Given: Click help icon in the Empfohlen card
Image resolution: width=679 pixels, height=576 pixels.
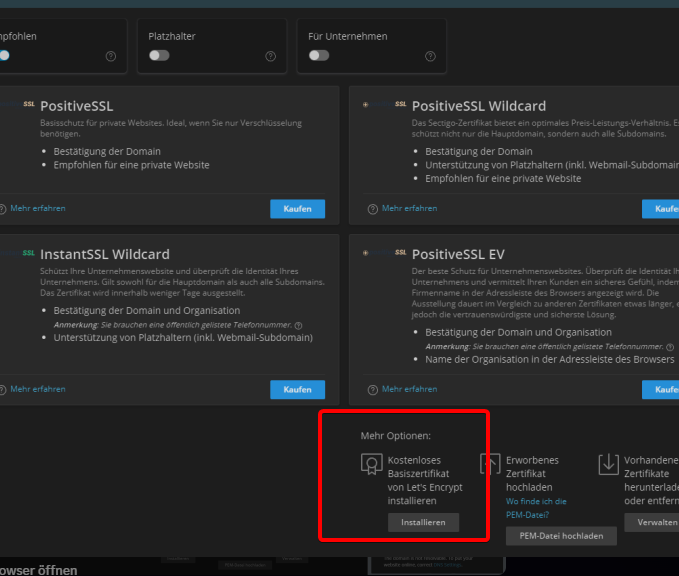Looking at the screenshot, I should (110, 57).
